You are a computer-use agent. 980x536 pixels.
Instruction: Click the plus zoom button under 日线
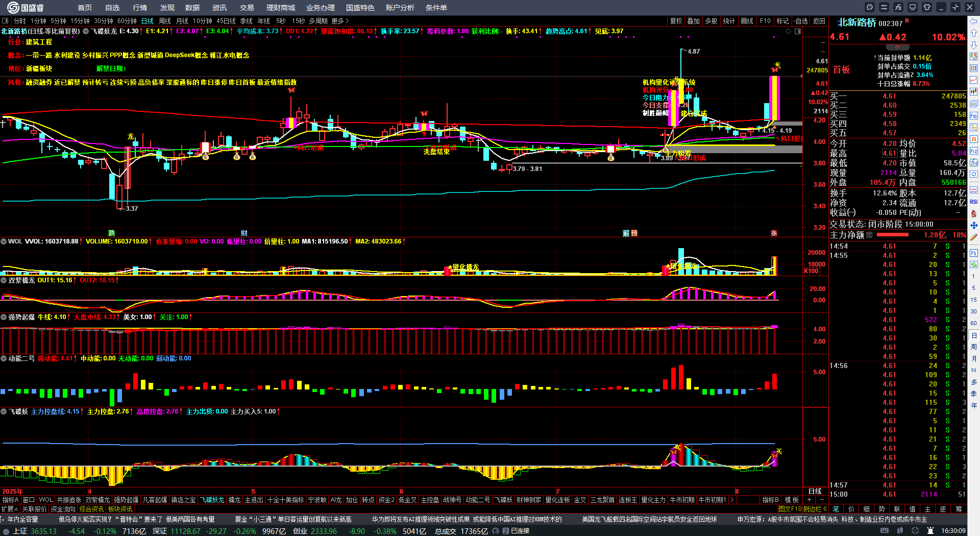coord(809,500)
